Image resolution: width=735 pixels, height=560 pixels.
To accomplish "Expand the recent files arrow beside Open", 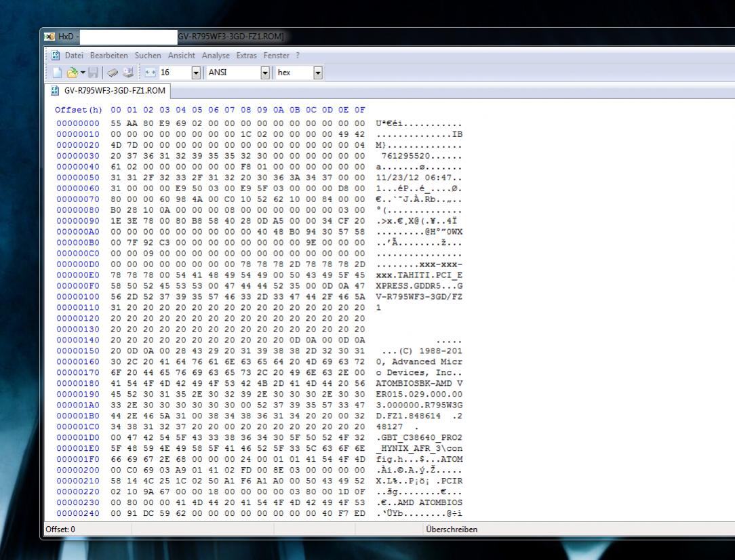I will (83, 73).
